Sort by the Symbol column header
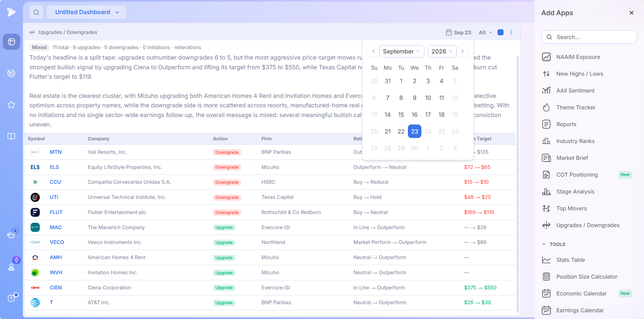The height and width of the screenshot is (319, 644). [36, 139]
